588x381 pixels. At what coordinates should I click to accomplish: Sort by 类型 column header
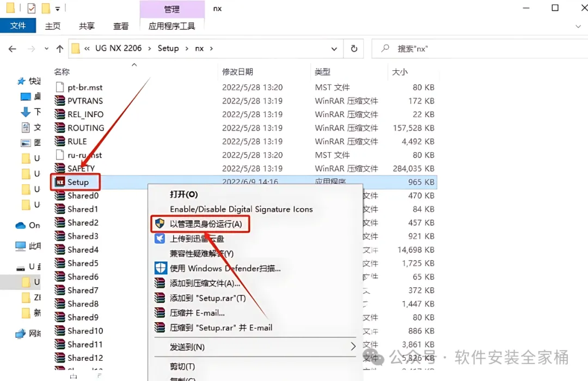(x=322, y=72)
